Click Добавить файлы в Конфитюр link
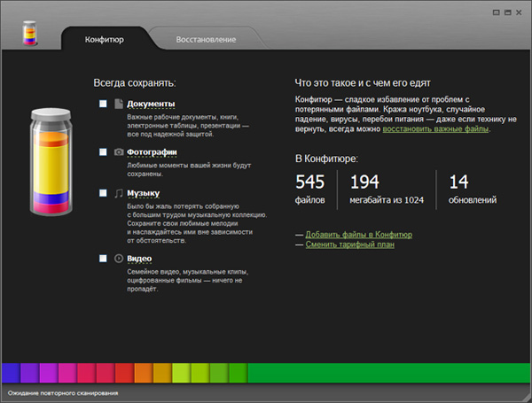Screen dimensions: 532x403 (358, 234)
